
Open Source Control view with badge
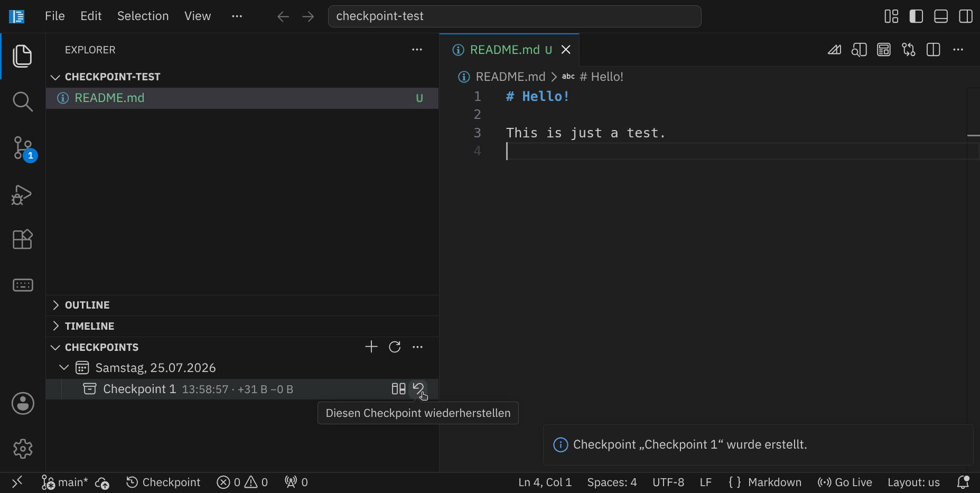point(23,148)
